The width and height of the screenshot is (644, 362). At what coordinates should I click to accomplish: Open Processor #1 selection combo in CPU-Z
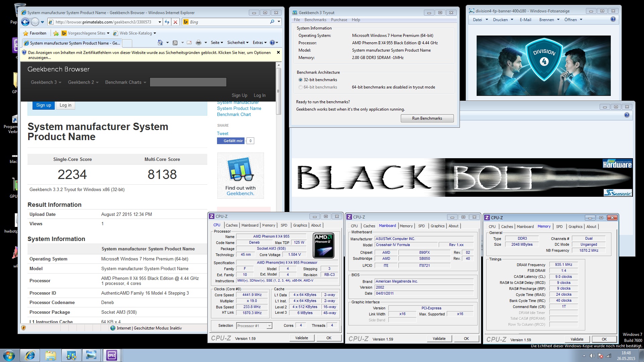(x=254, y=326)
